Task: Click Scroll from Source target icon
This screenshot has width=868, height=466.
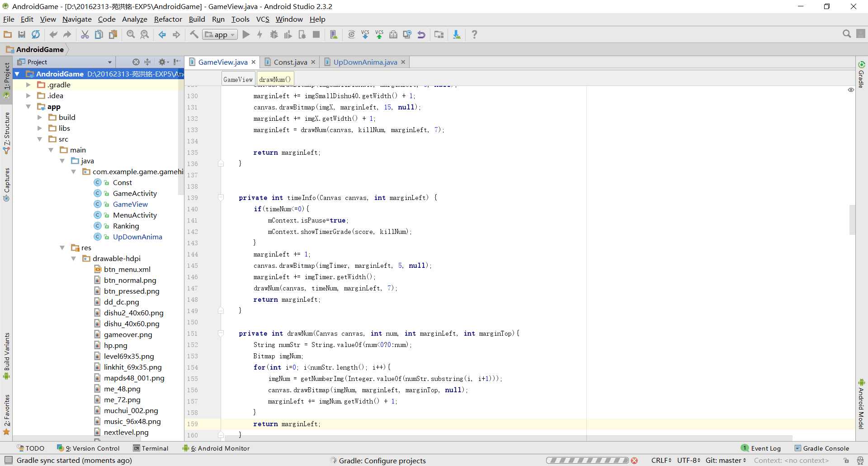Action: point(136,62)
